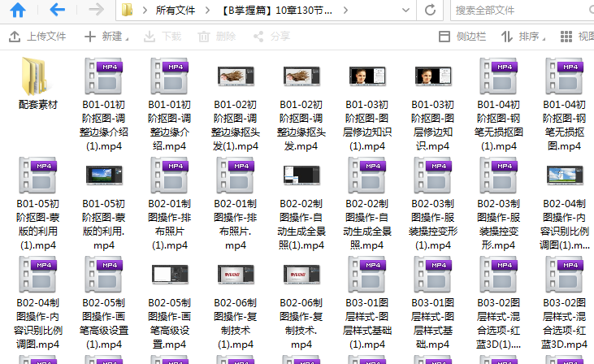Select 【B掌握篇】10章130节 breadcrumb

[x=275, y=11]
